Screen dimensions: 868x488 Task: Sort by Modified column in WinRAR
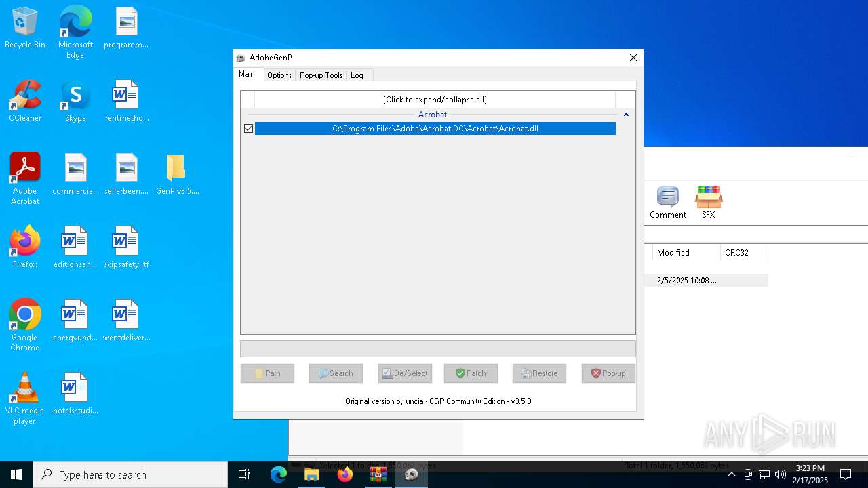click(x=686, y=252)
